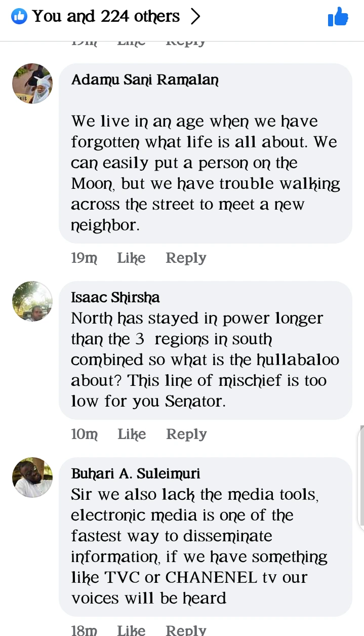Like Buhari A. Suleimuri's comment
This screenshot has height=636, width=364.
pyautogui.click(x=131, y=630)
